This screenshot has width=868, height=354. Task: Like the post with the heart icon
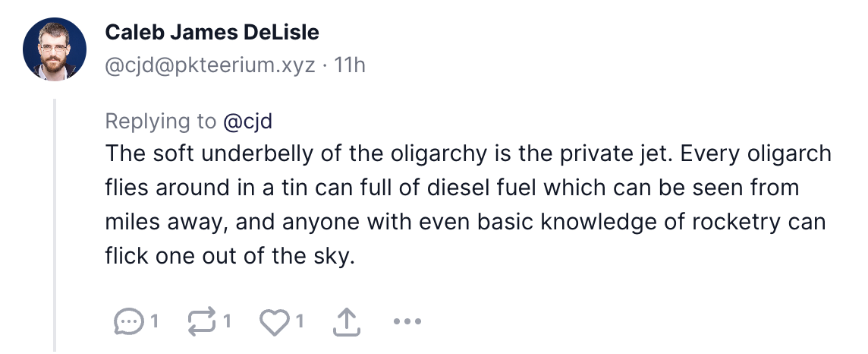pyautogui.click(x=273, y=322)
